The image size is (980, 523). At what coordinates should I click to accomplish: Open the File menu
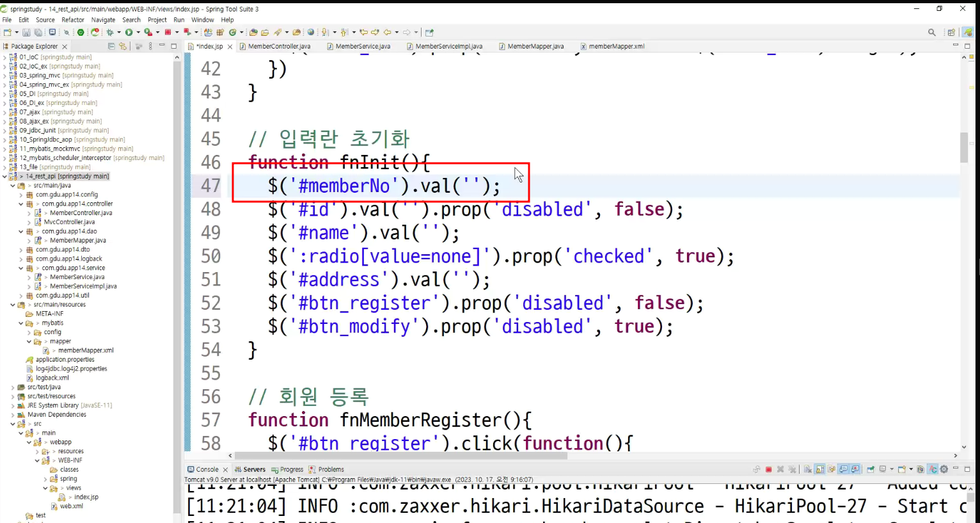7,20
